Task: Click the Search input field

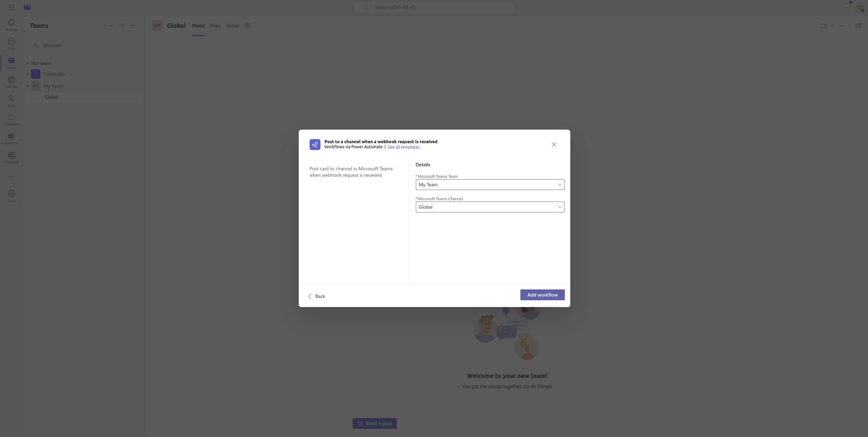Action: click(x=434, y=7)
